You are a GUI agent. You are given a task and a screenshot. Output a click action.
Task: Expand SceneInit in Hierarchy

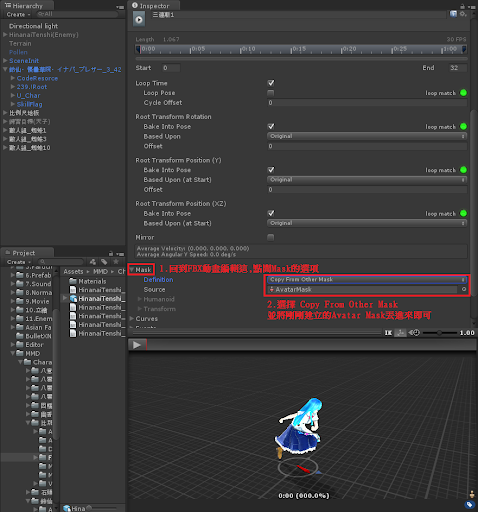click(x=5, y=60)
